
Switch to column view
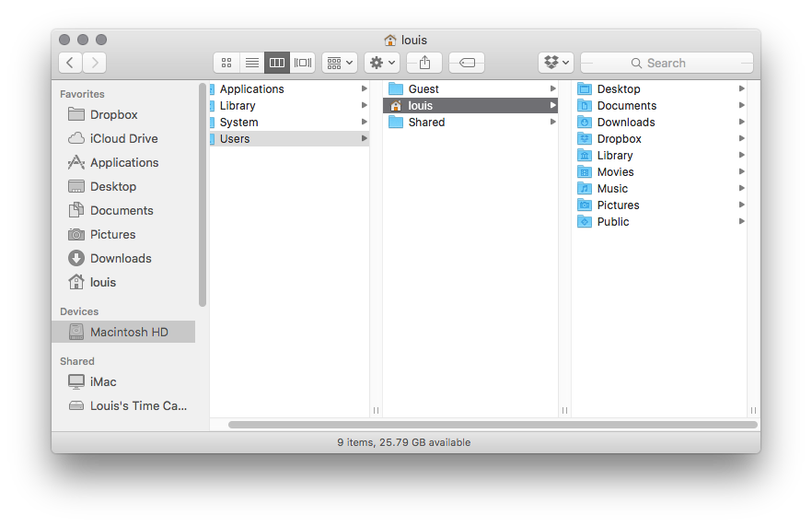point(277,63)
